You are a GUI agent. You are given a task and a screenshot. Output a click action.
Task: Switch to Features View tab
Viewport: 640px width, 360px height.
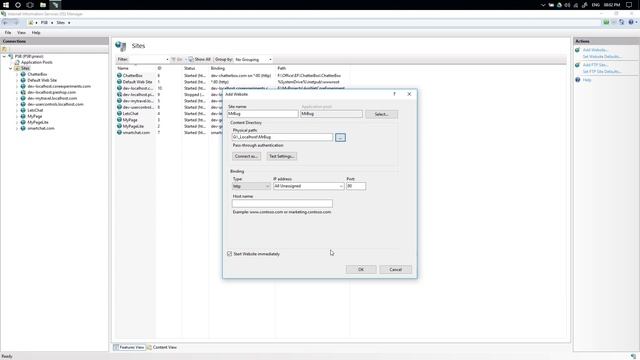pyautogui.click(x=129, y=347)
